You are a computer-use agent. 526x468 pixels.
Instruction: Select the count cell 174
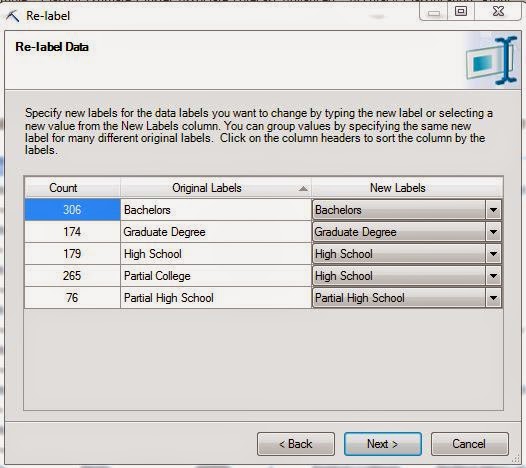click(x=72, y=232)
